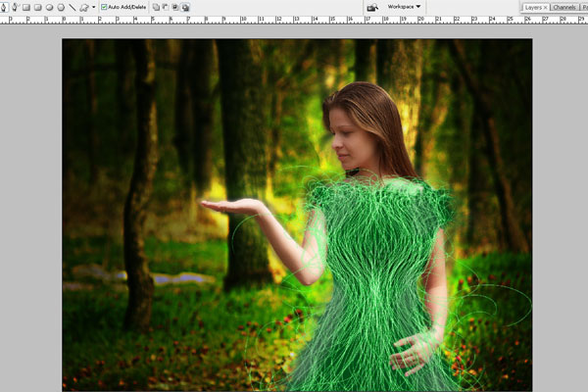Enable Intersect path areas mode
This screenshot has height=392, width=588.
pyautogui.click(x=175, y=7)
